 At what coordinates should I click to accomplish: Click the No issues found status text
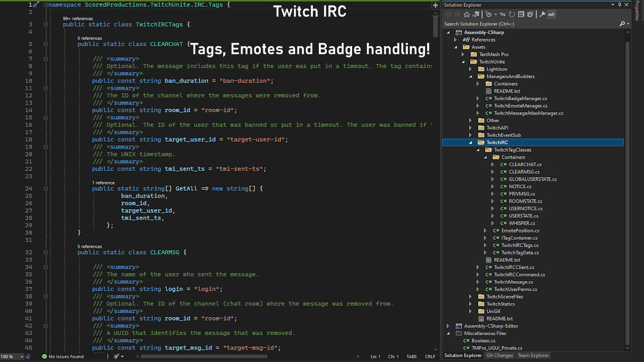pyautogui.click(x=66, y=357)
